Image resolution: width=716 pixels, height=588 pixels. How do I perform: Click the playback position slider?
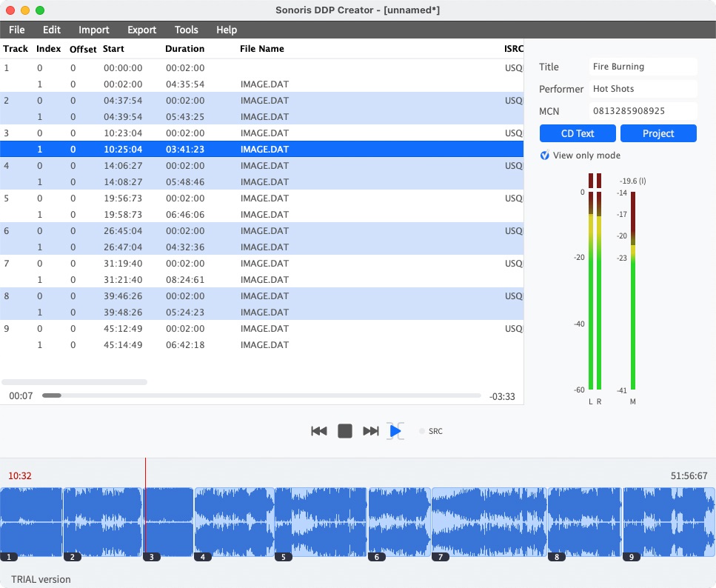pos(52,395)
